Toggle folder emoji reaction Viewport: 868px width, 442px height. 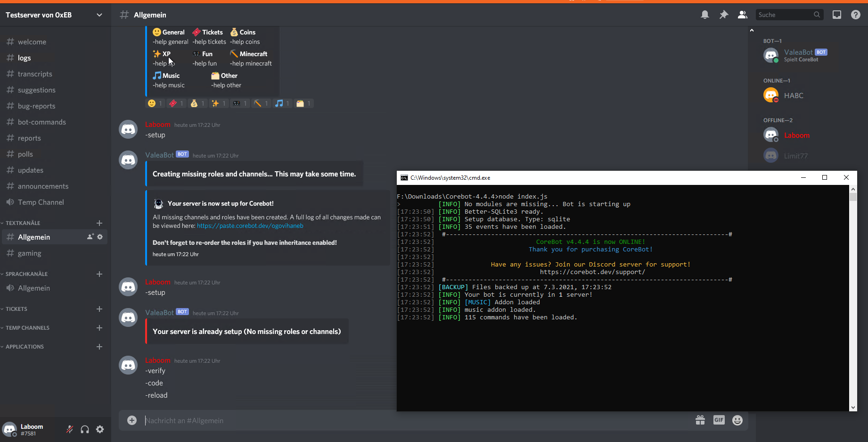303,103
